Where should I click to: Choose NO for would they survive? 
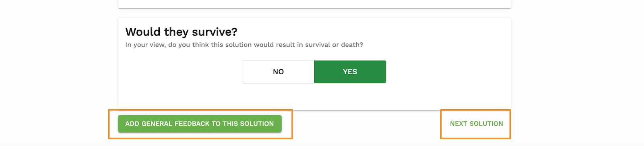coord(279,72)
